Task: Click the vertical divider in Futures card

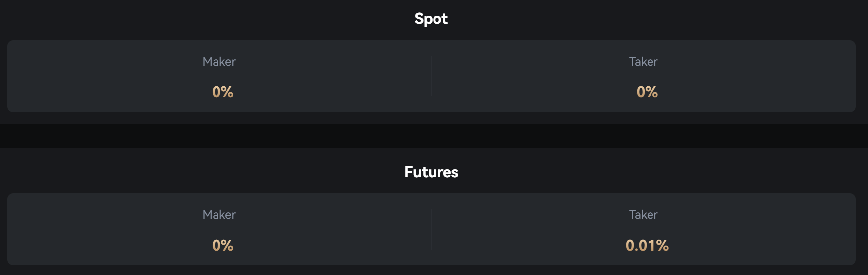Action: pyautogui.click(x=431, y=229)
